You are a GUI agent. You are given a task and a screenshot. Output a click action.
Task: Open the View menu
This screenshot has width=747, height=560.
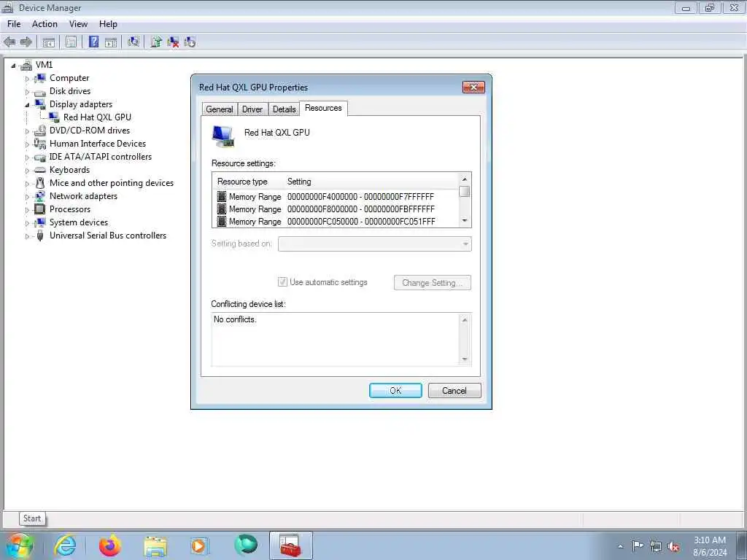[x=78, y=24]
